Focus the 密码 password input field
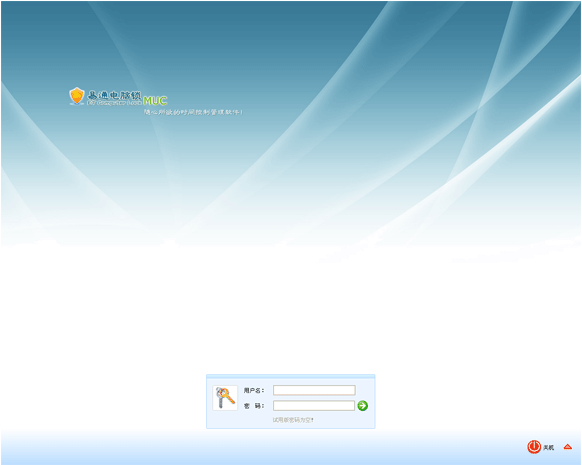 tap(314, 406)
